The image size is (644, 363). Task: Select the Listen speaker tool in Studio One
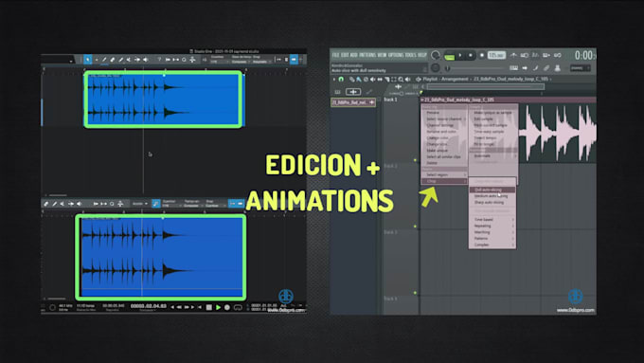[x=146, y=60]
